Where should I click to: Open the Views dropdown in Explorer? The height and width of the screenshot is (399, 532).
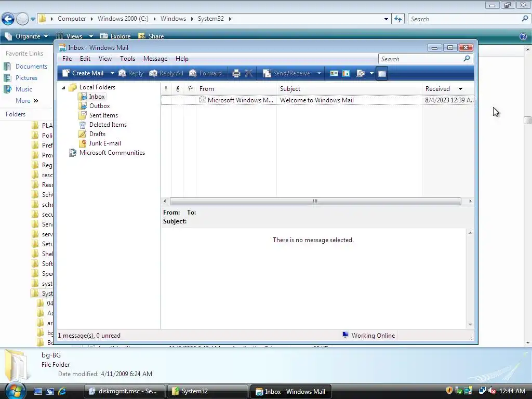91,36
